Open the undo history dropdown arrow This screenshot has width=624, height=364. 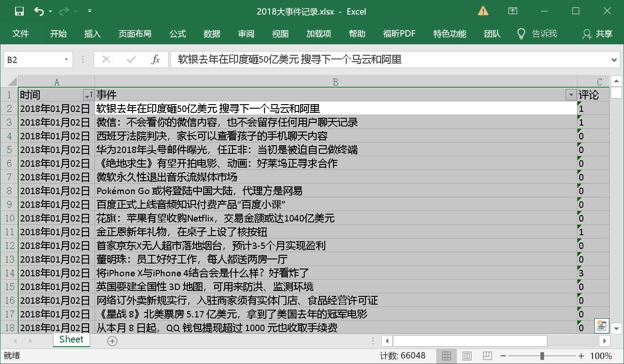(50, 11)
